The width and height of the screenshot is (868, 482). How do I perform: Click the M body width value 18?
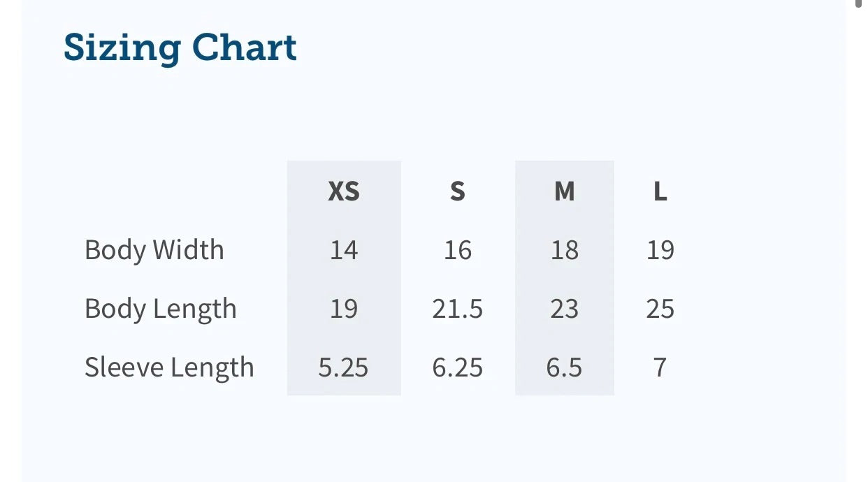(565, 250)
